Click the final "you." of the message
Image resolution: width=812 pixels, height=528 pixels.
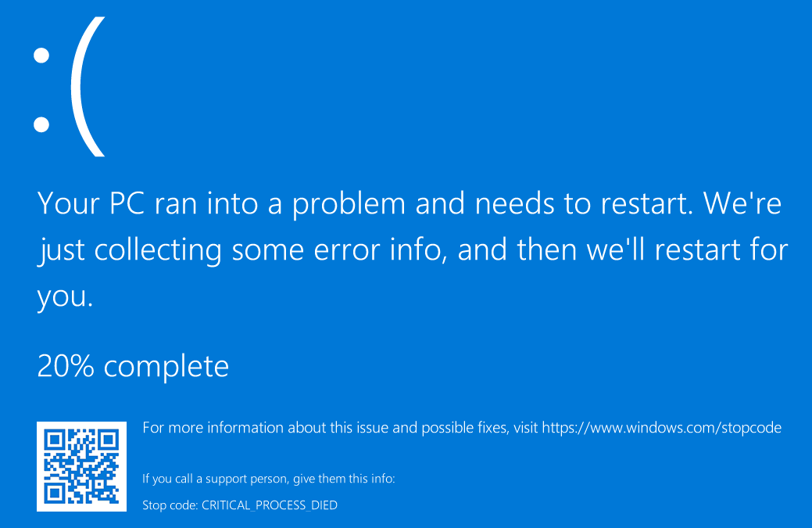[65, 296]
